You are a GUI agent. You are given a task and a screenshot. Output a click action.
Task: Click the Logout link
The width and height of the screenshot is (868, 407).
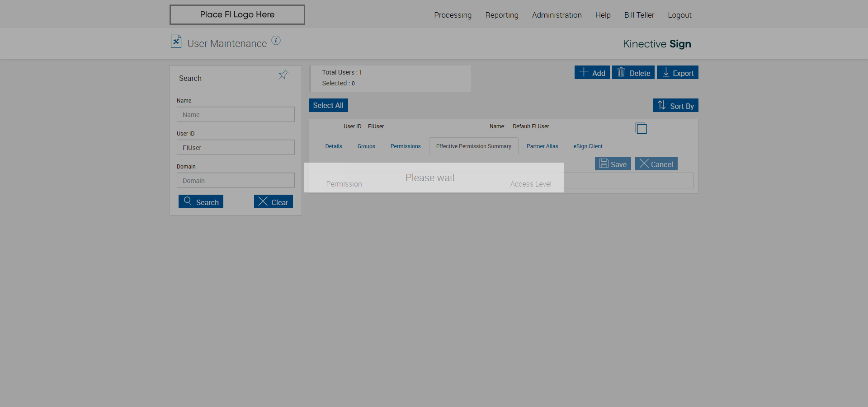click(679, 15)
